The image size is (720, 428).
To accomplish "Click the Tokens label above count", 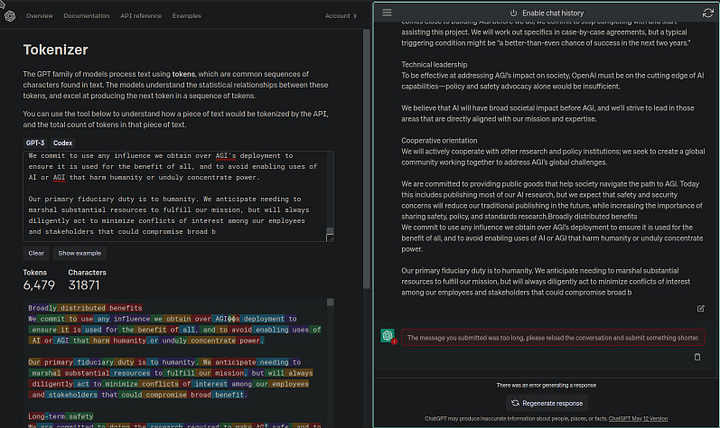I will [x=35, y=272].
